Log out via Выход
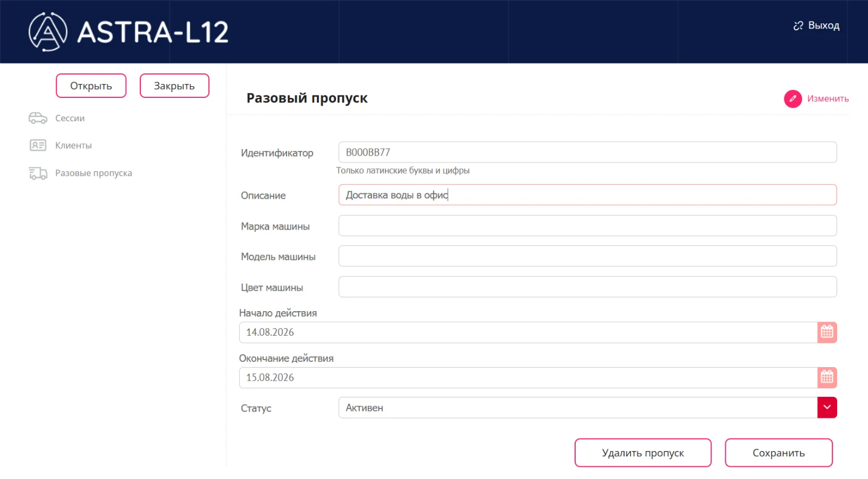The height and width of the screenshot is (479, 868). pyautogui.click(x=824, y=26)
